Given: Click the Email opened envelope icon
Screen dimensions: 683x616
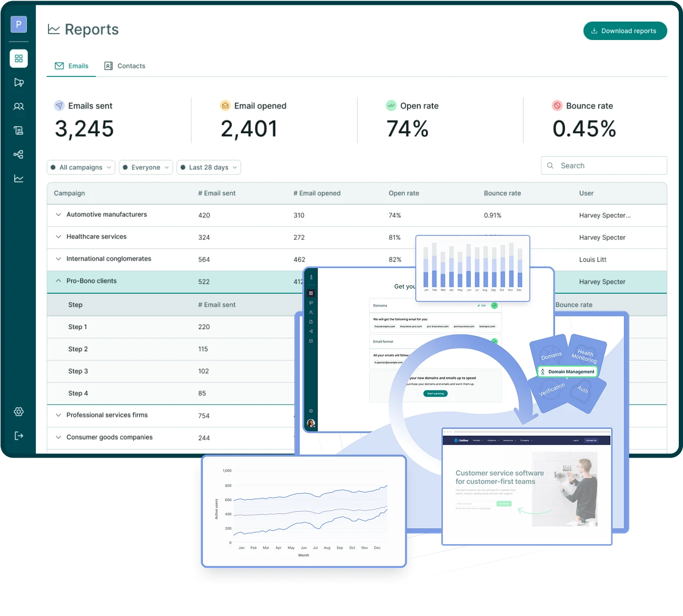Looking at the screenshot, I should [225, 106].
